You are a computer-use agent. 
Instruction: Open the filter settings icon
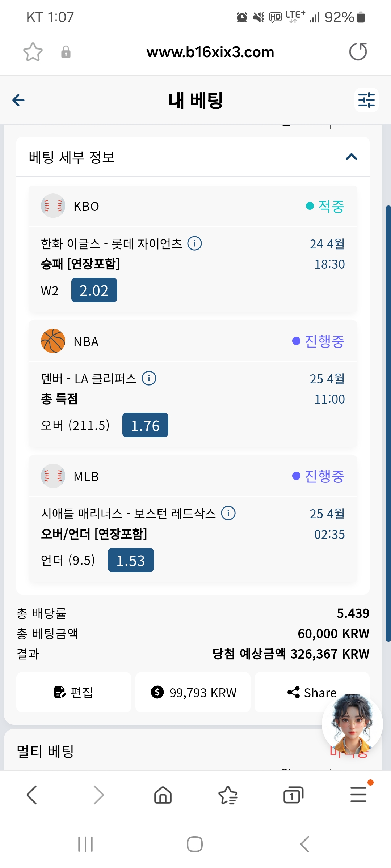click(x=366, y=100)
